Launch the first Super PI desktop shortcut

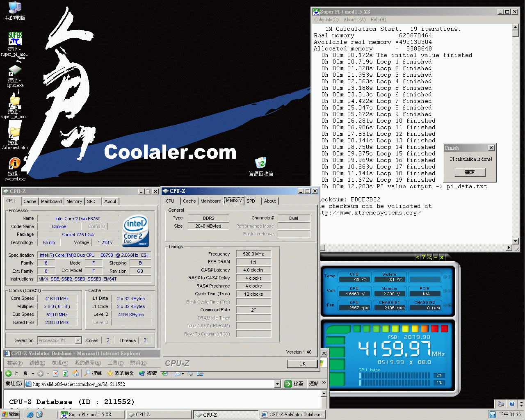tap(15, 44)
